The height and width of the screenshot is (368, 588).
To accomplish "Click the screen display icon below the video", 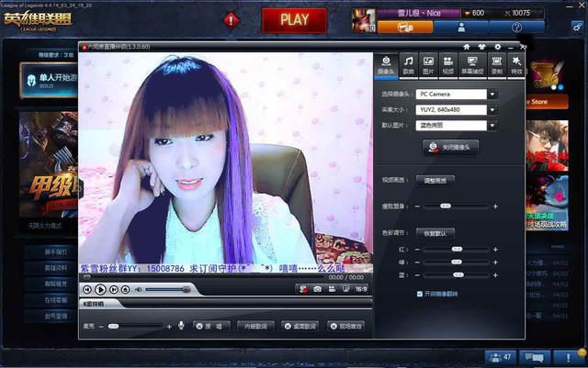I will 346,289.
